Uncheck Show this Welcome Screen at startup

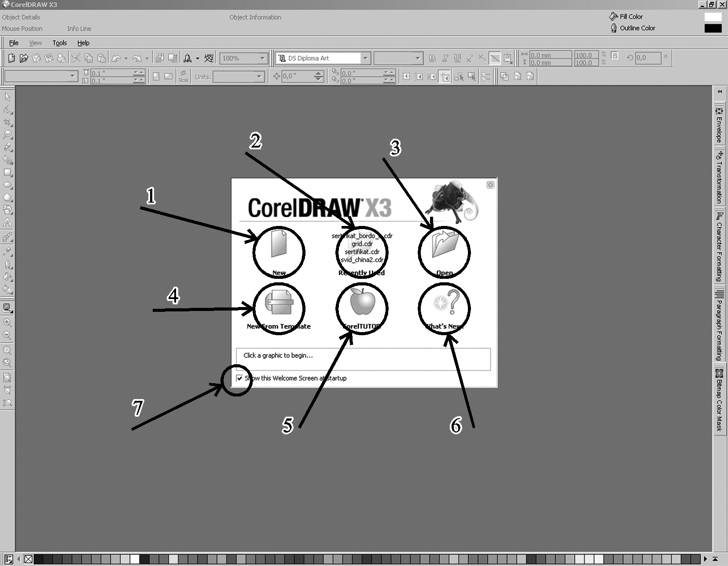tap(239, 378)
